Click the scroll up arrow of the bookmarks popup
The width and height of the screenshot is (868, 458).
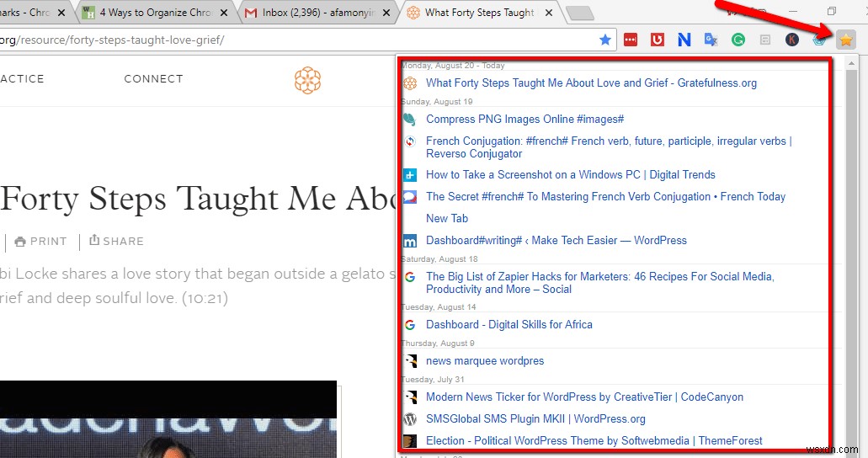(851, 64)
